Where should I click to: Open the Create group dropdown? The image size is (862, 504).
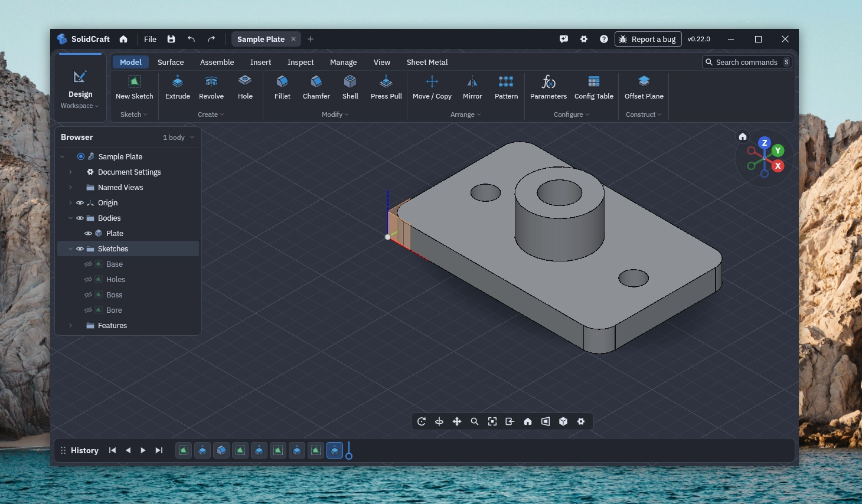click(211, 114)
